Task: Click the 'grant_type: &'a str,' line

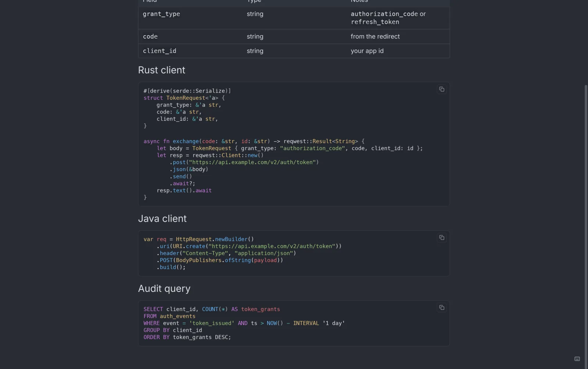Action: point(189,105)
